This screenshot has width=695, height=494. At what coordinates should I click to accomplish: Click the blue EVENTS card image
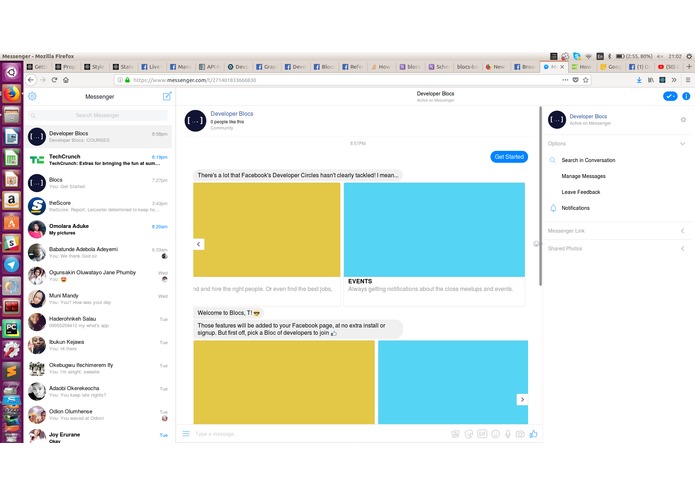(434, 229)
